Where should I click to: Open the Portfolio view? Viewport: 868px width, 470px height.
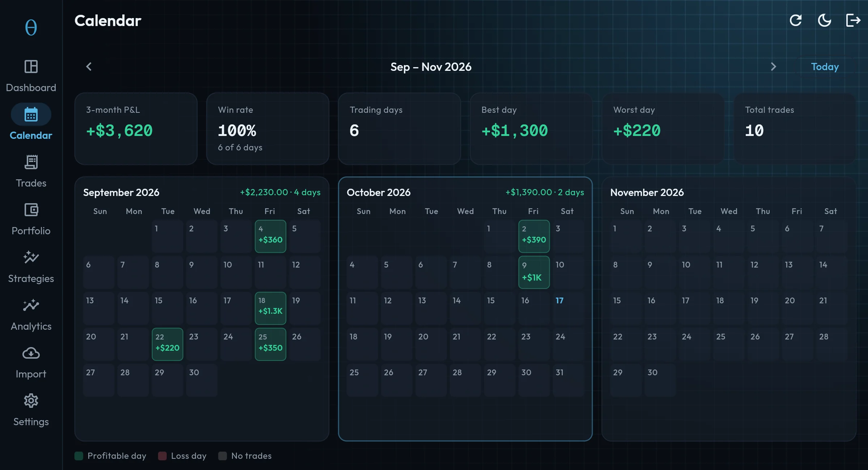click(31, 219)
